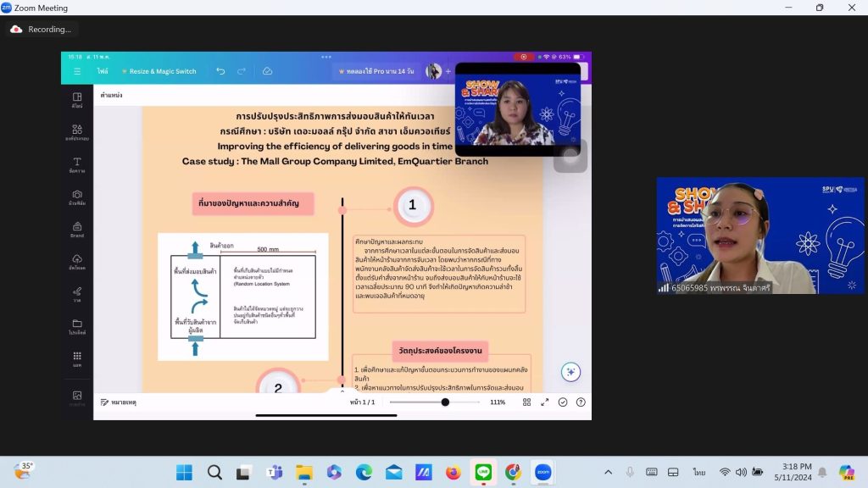Viewport: 868px width, 488px height.
Task: Switch Canva to fullscreen presentation view
Action: click(x=545, y=402)
